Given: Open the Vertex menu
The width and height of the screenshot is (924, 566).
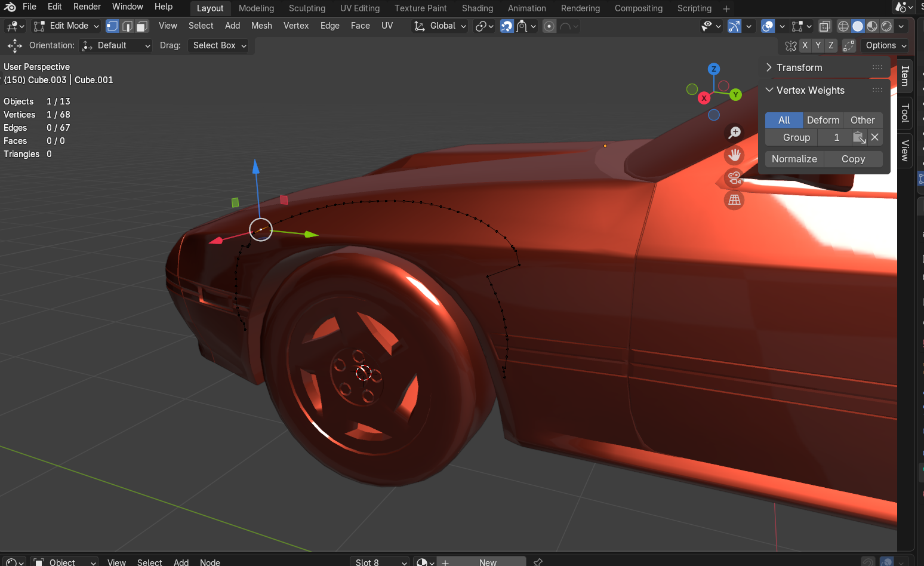Looking at the screenshot, I should 296,26.
